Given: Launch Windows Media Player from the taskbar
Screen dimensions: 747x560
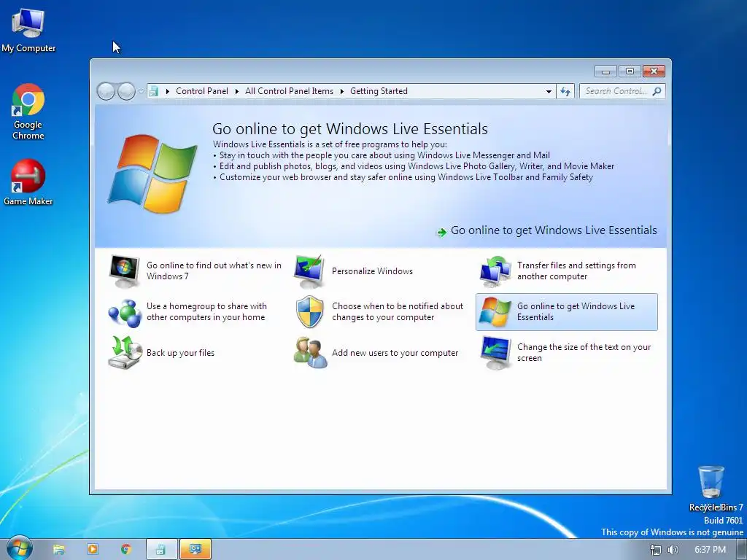Looking at the screenshot, I should 93,550.
